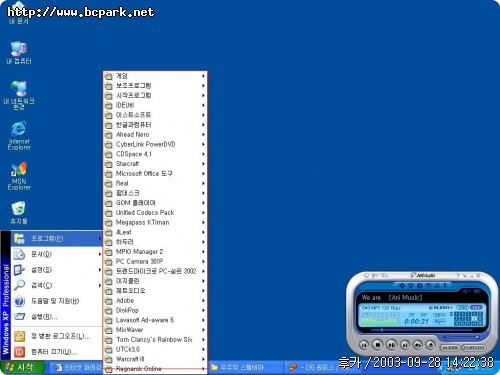Viewport: 500px width, 375px height.
Task: Expand the 설정(S) start menu item
Action: pos(57,270)
